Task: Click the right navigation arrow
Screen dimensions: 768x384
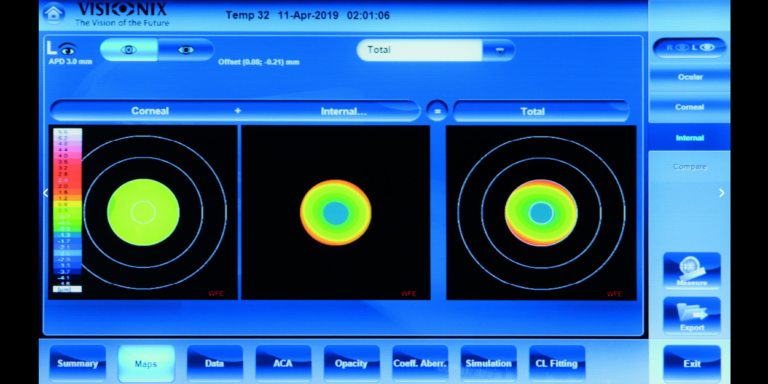Action: [721, 193]
